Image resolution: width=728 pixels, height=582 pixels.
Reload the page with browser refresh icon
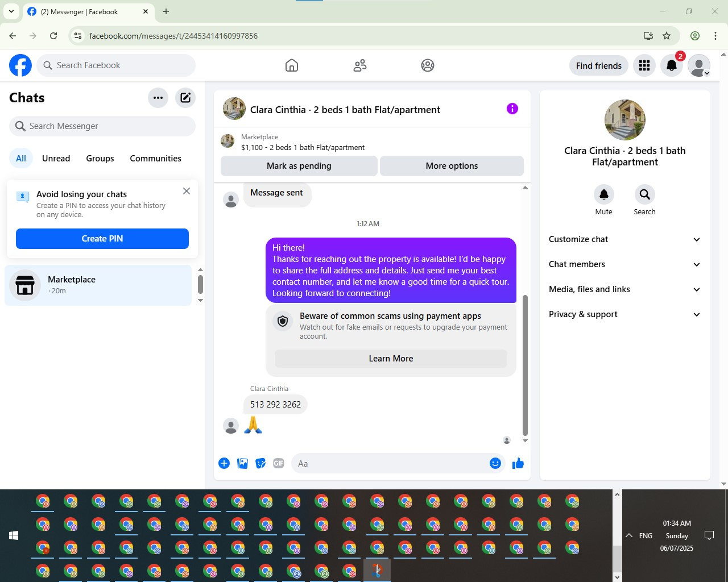[53, 36]
